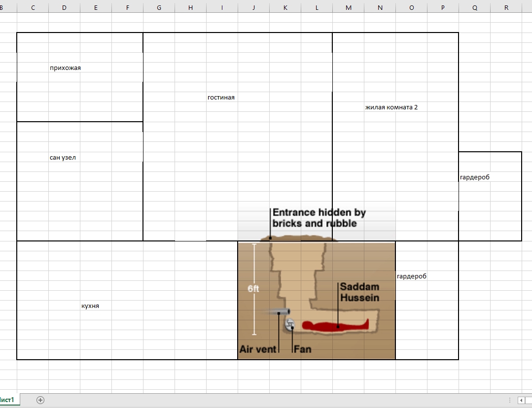The height and width of the screenshot is (408, 532).
Task: Select column K header
Action: tap(285, 7)
